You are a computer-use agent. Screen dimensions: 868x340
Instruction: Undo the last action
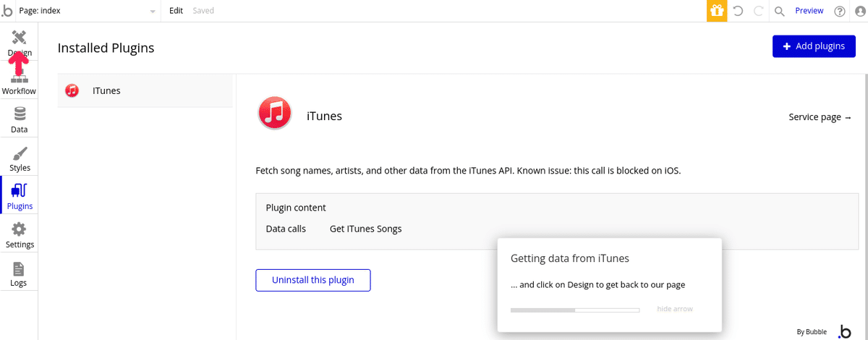pyautogui.click(x=738, y=11)
